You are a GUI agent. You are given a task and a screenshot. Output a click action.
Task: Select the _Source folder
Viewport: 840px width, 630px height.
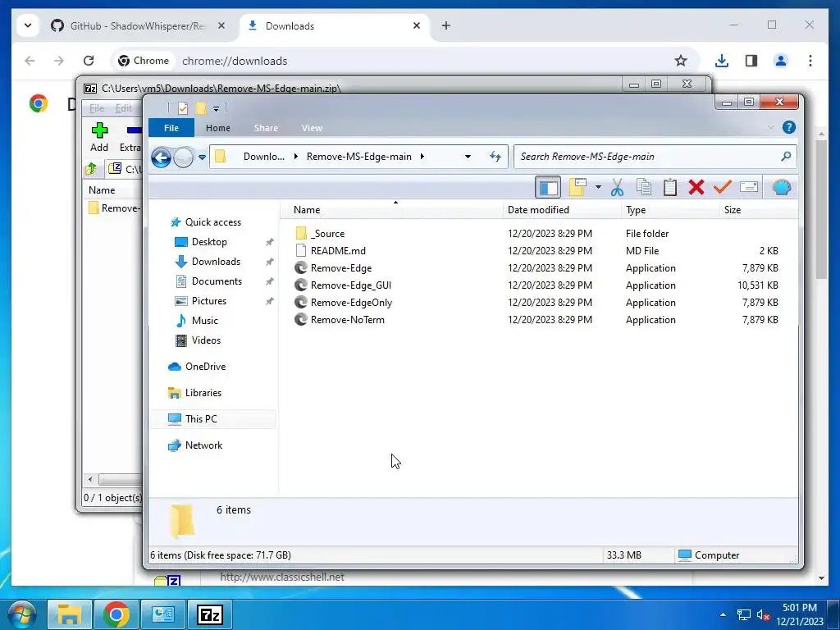tap(327, 234)
